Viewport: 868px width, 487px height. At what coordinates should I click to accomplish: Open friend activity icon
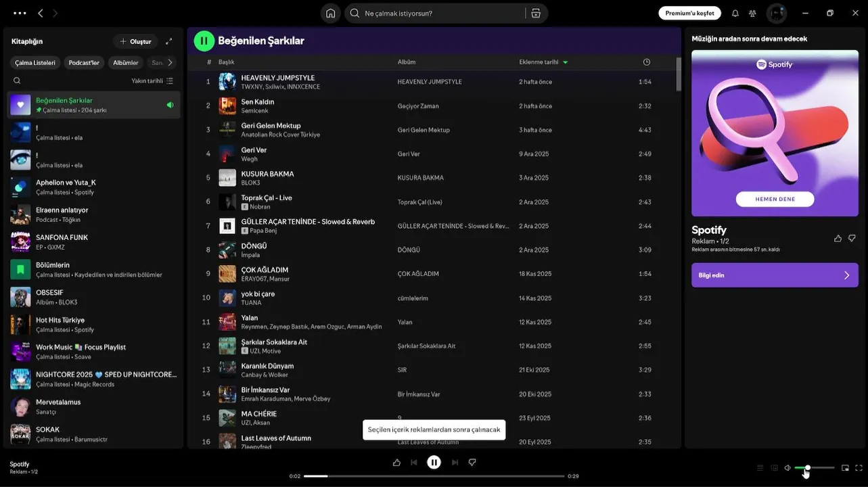point(752,13)
